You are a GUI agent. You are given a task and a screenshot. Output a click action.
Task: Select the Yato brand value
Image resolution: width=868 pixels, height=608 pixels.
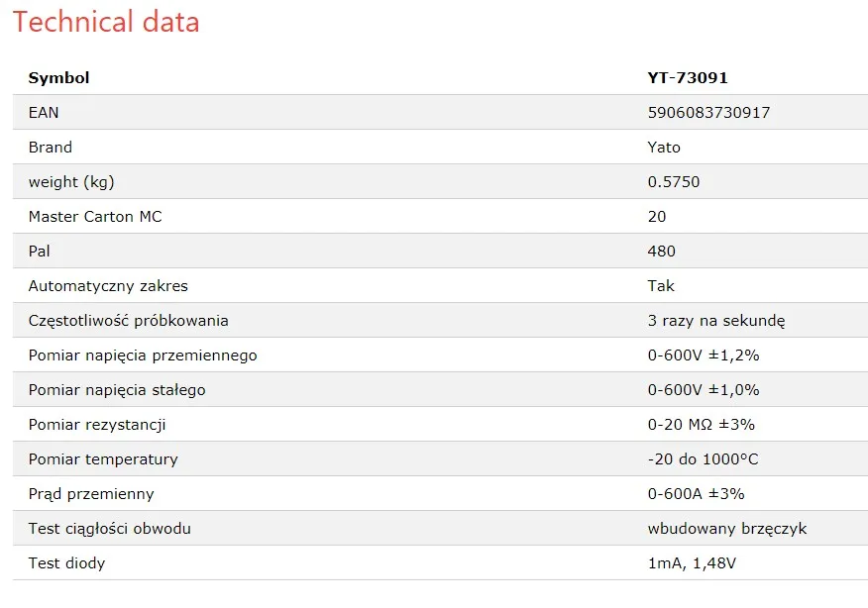pyautogui.click(x=664, y=148)
